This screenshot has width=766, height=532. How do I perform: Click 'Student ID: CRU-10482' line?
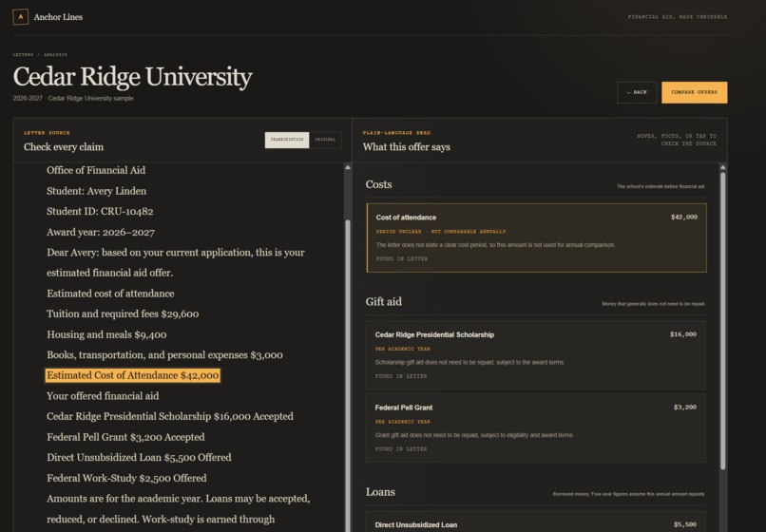click(x=100, y=212)
